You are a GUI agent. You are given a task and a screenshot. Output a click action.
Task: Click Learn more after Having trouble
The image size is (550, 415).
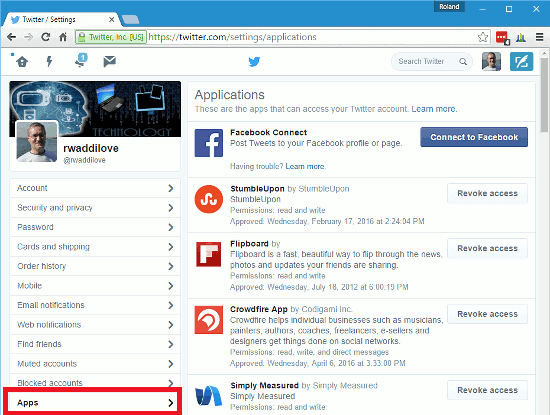[305, 166]
